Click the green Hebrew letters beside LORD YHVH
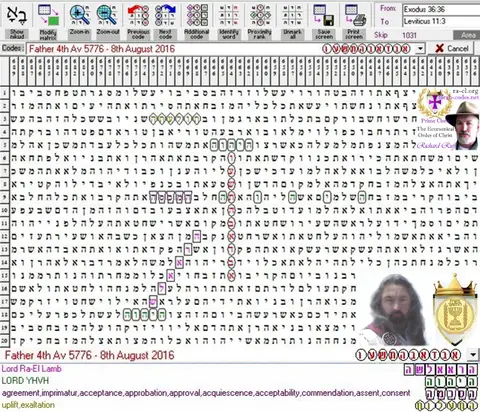 451,381
